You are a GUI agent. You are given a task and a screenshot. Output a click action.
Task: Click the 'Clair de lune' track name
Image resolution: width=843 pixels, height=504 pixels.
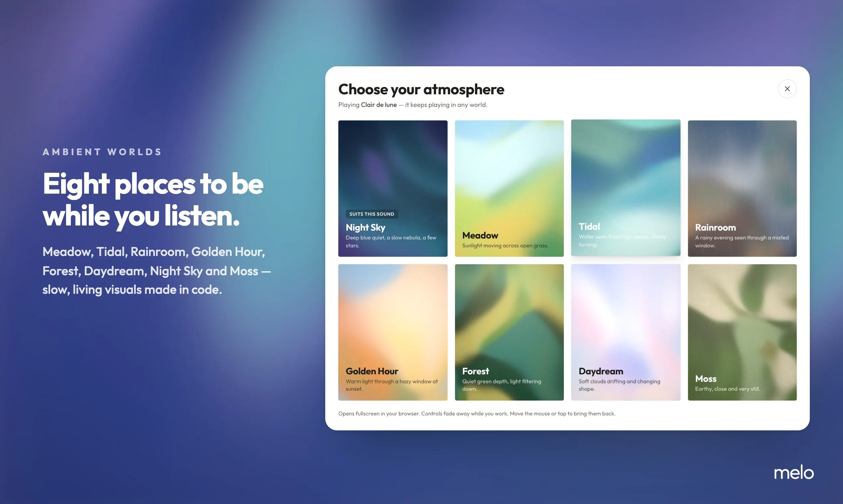point(379,104)
